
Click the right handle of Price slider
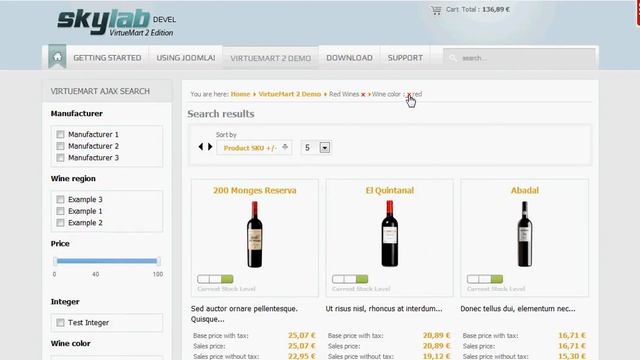[x=158, y=261]
